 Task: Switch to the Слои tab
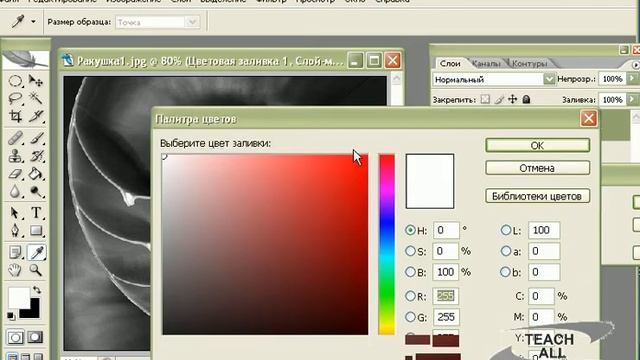[x=450, y=63]
